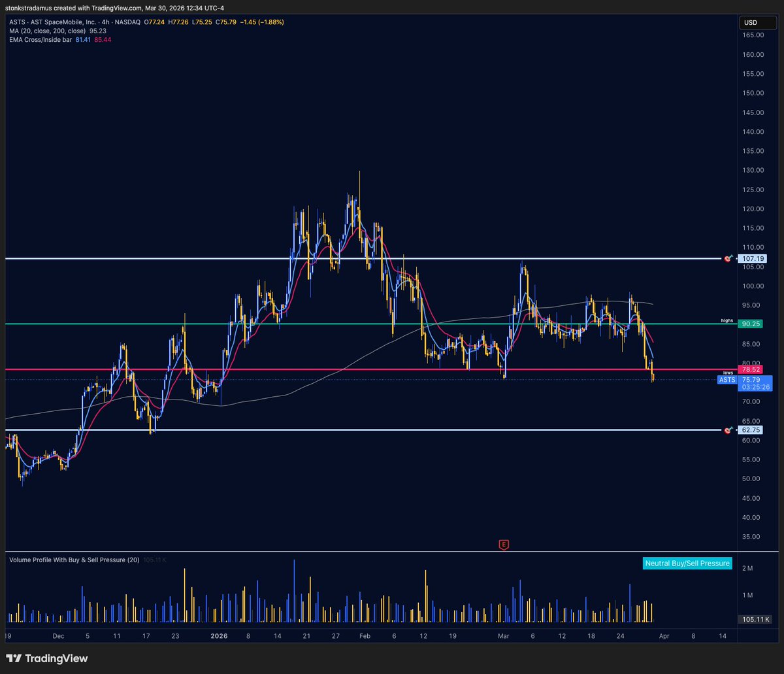This screenshot has width=784, height=674.
Task: Click 130.00 on the price axis
Action: (x=753, y=170)
